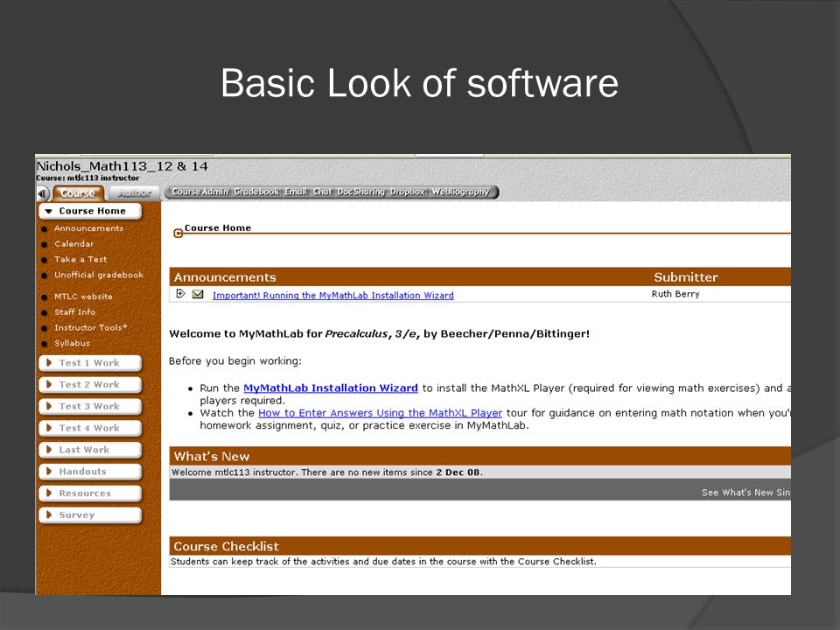Image resolution: width=840 pixels, height=630 pixels.
Task: Open How to Enter Answers Using MathXL Player
Action: (380, 413)
